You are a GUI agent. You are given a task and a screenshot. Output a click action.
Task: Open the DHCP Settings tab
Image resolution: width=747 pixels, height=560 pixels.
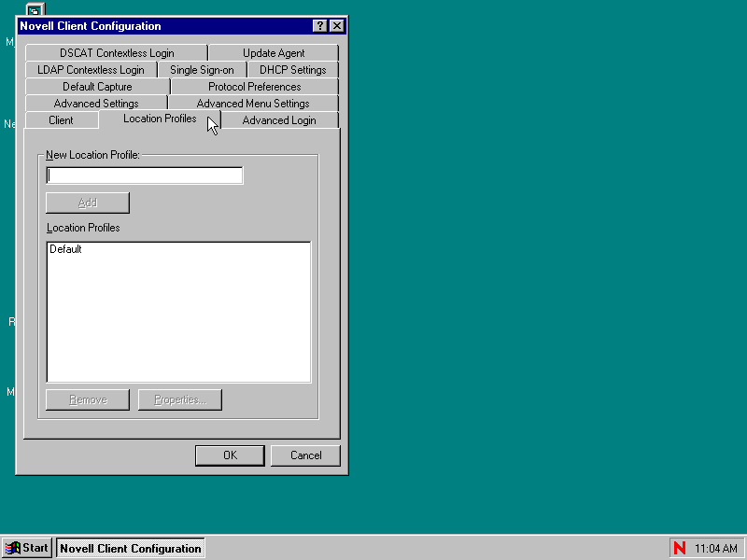tap(292, 69)
